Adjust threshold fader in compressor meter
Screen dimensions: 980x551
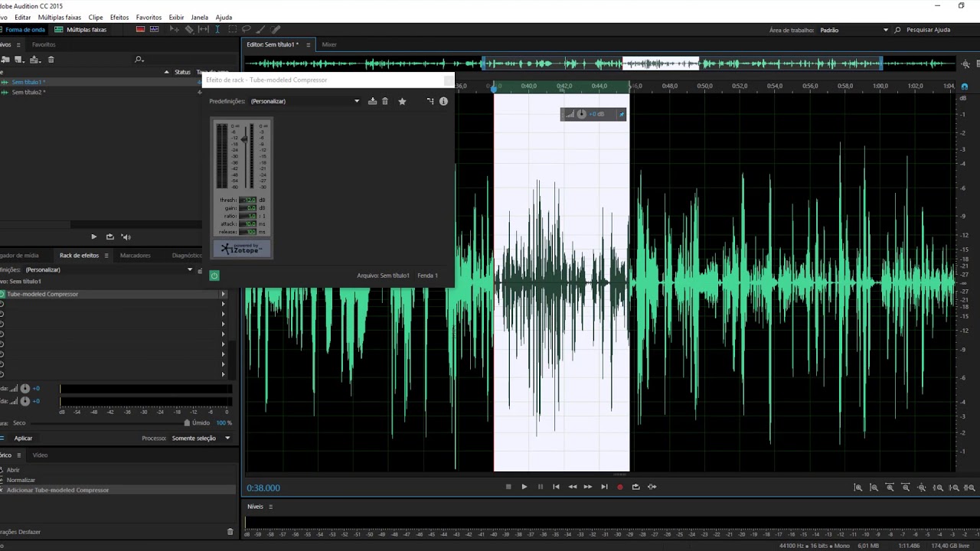point(245,139)
